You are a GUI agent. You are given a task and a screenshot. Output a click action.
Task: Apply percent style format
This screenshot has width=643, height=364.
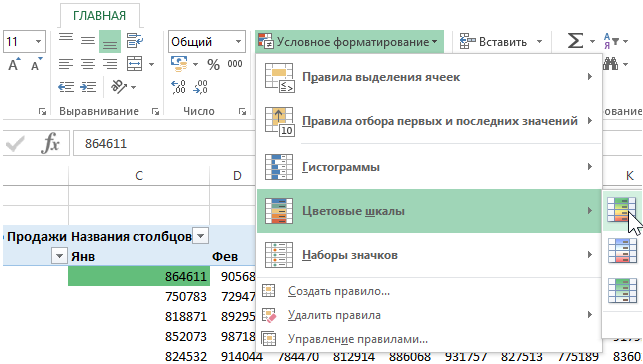click(213, 64)
